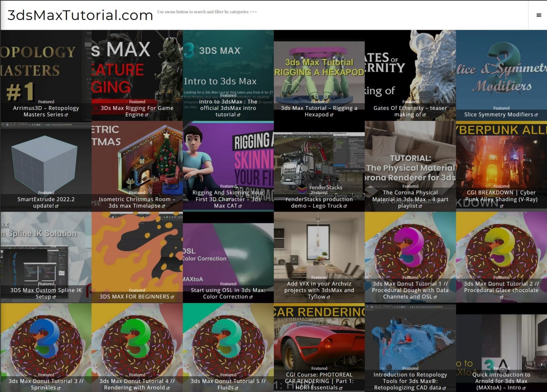Open 3DS Max Custom Spline IK Setup
Viewport: 547px width, 392px height.
click(x=46, y=293)
